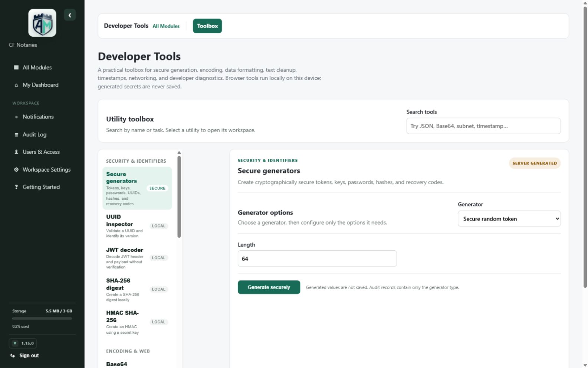
Task: Click the tool list scrollbar thumb
Action: [179, 197]
